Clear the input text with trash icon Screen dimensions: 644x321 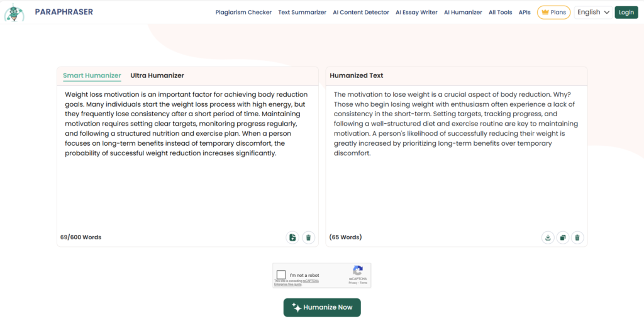click(x=308, y=237)
